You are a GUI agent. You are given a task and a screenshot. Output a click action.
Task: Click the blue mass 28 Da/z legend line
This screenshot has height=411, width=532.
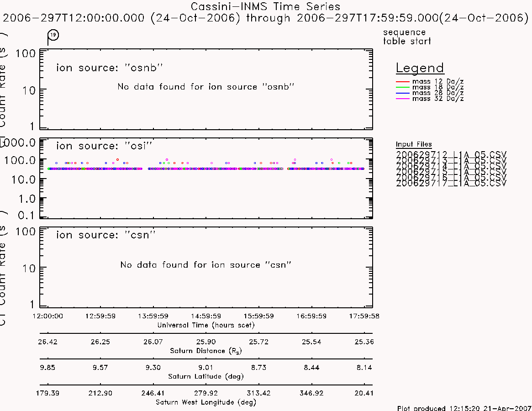[x=403, y=93]
